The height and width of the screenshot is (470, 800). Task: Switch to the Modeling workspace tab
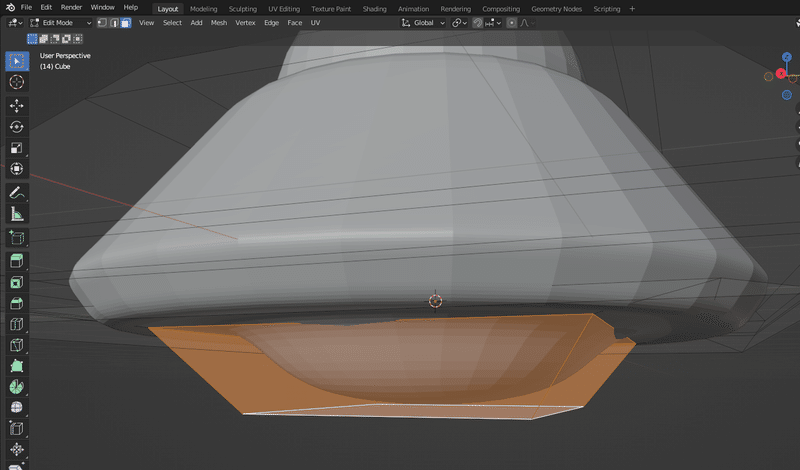(203, 9)
